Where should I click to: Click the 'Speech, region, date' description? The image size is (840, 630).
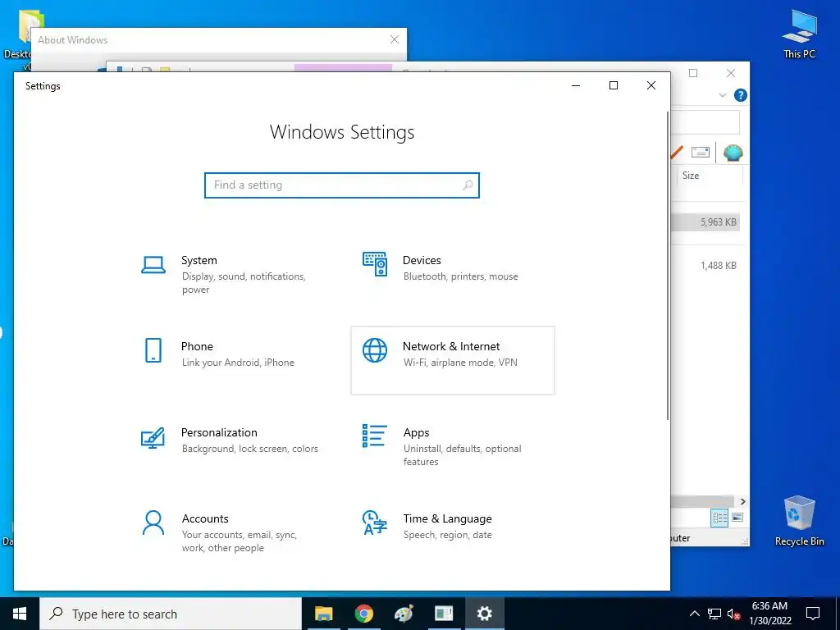pos(448,535)
